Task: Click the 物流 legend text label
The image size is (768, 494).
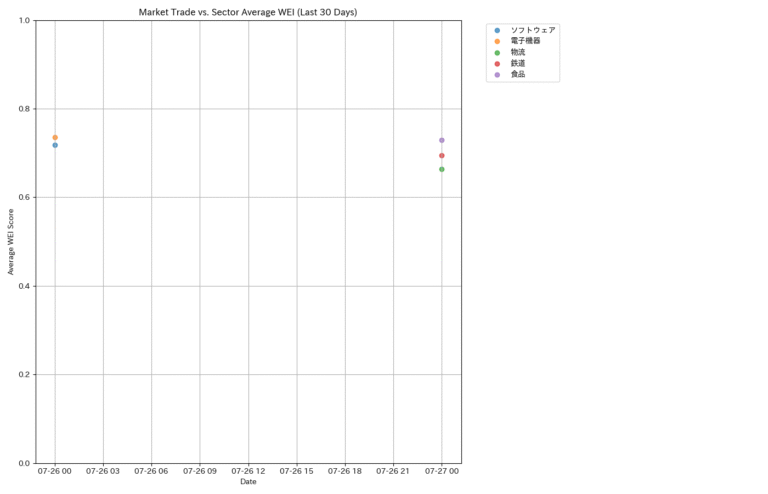Action: point(518,52)
